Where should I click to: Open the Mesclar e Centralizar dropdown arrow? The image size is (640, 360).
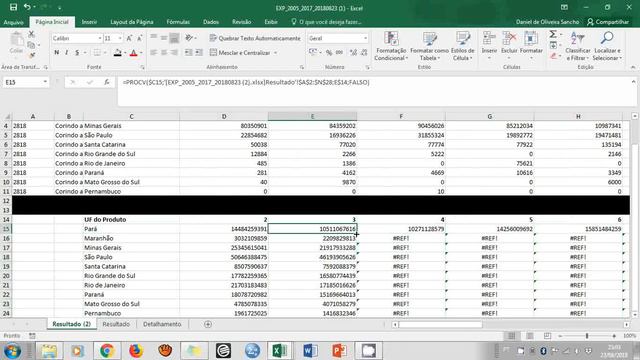(x=276, y=53)
